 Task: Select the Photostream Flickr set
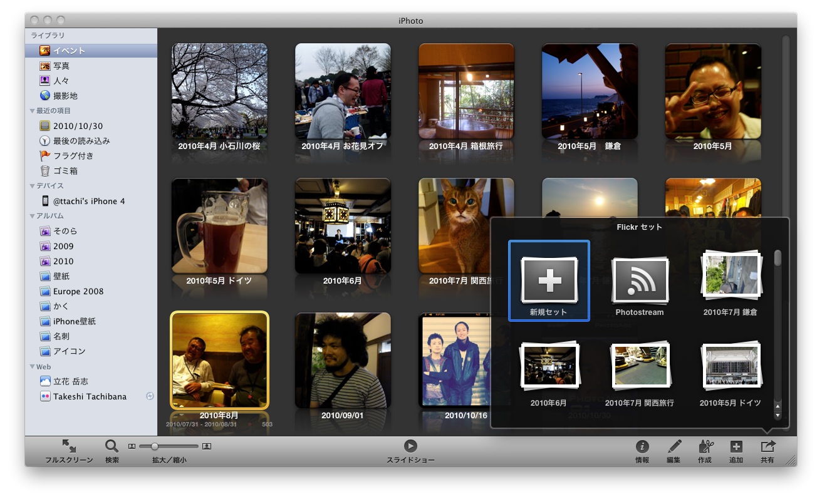point(639,280)
